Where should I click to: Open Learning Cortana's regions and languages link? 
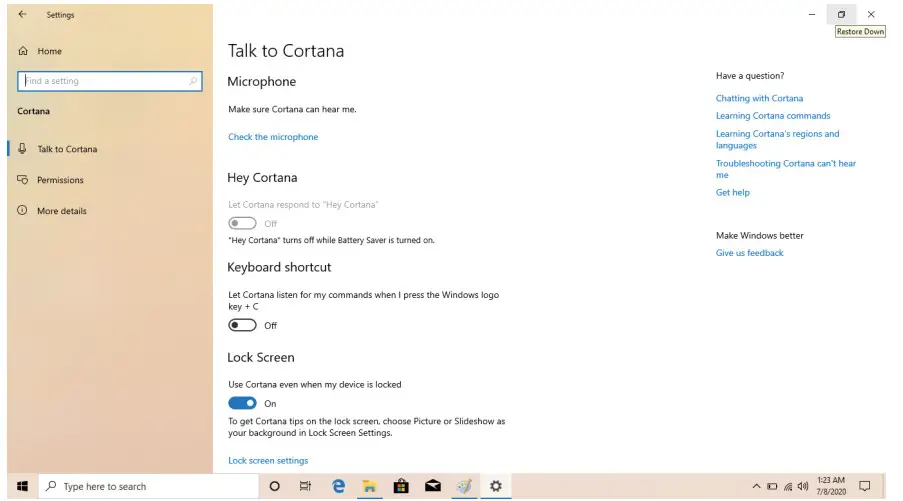point(777,139)
